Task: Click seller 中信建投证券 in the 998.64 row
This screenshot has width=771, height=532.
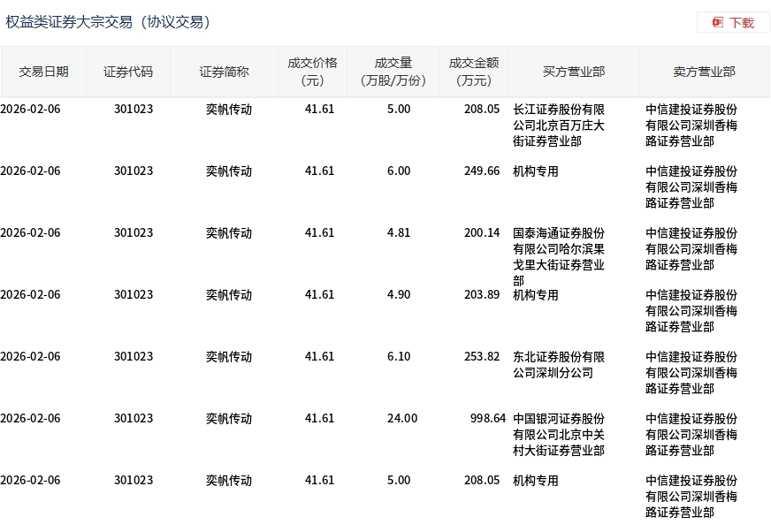Action: (691, 435)
